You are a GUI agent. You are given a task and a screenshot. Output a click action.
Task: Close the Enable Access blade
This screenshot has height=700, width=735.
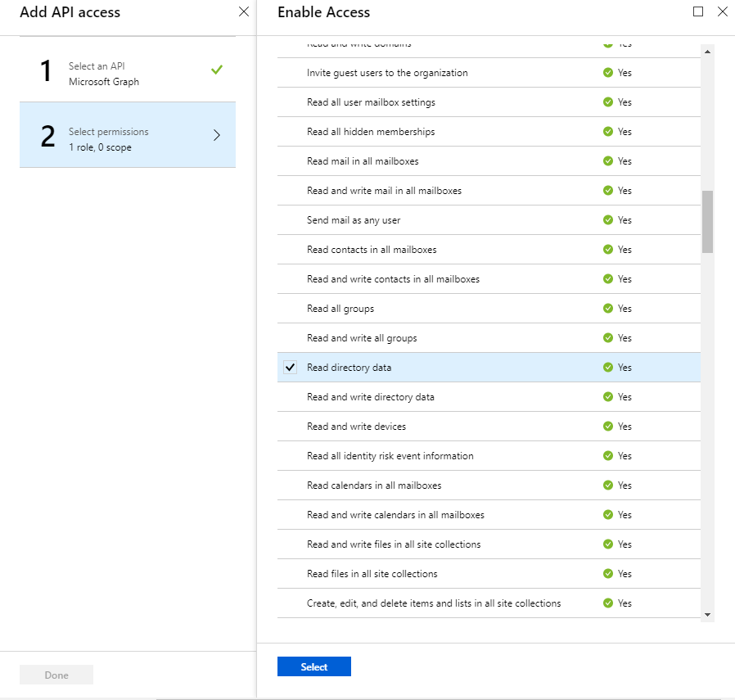722,11
